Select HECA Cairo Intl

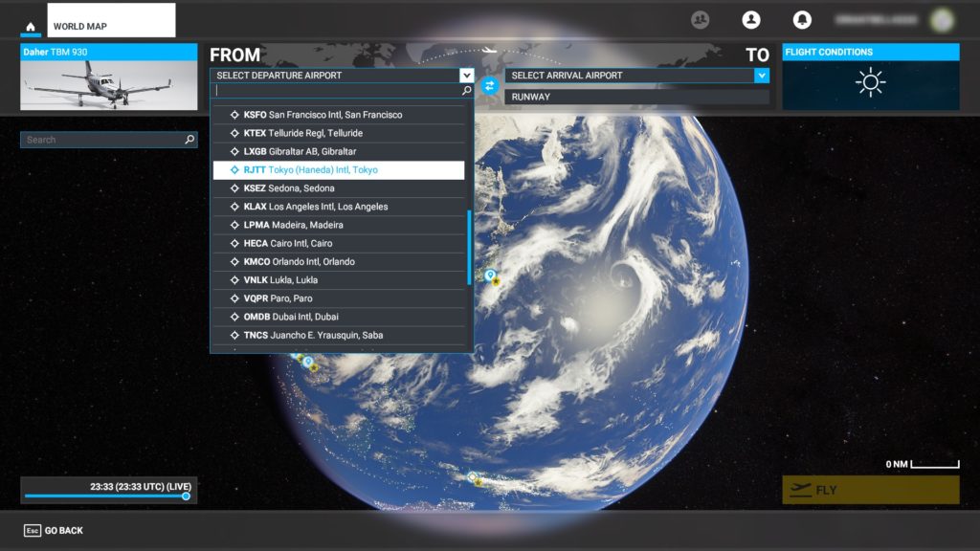[x=338, y=243]
